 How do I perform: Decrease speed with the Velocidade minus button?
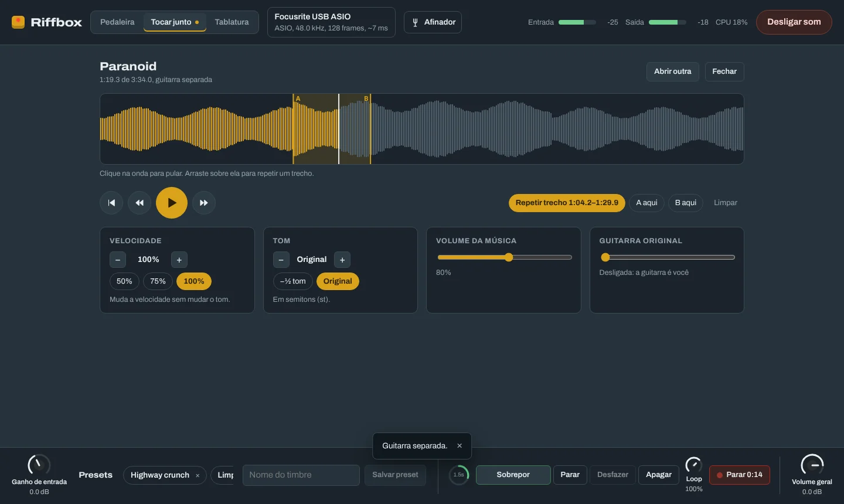(x=118, y=260)
